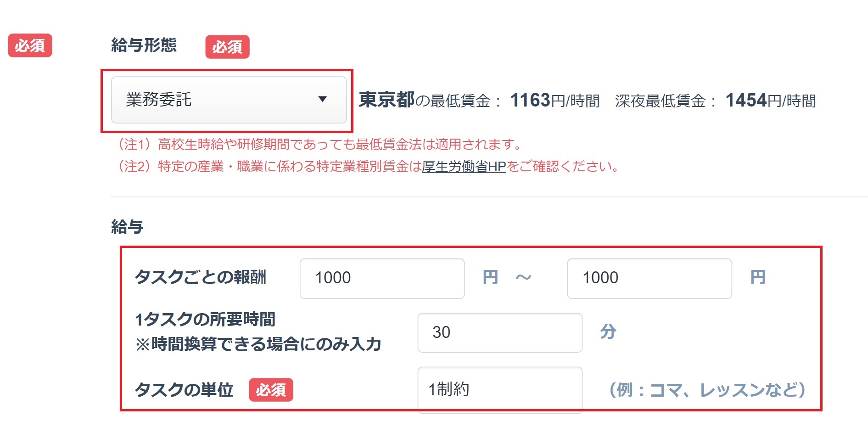This screenshot has height=427, width=868.
Task: Click the タスクの単位 label text
Action: pos(184,390)
